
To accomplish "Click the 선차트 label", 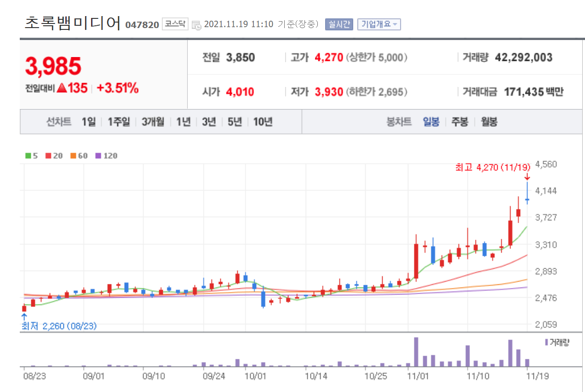I will 58,122.
